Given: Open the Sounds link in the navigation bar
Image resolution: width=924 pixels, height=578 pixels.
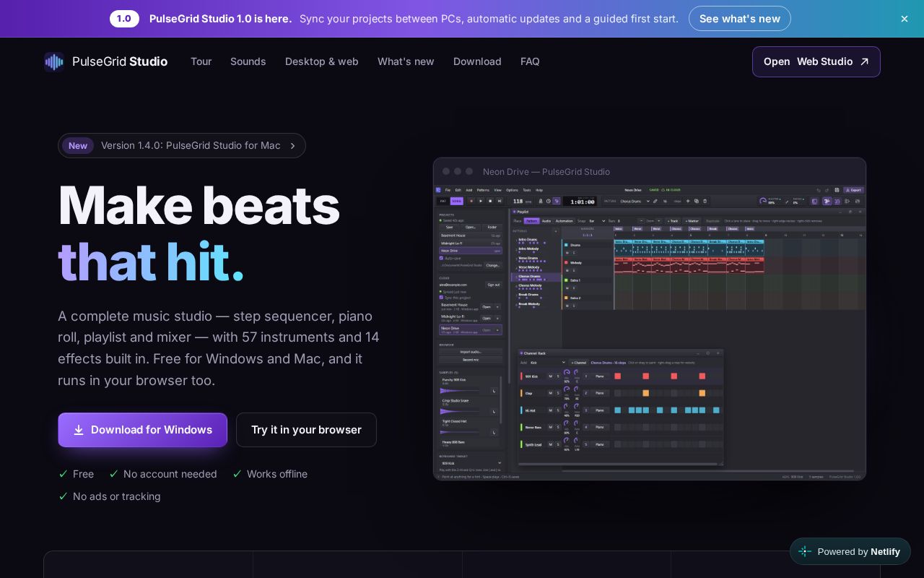Looking at the screenshot, I should (248, 61).
